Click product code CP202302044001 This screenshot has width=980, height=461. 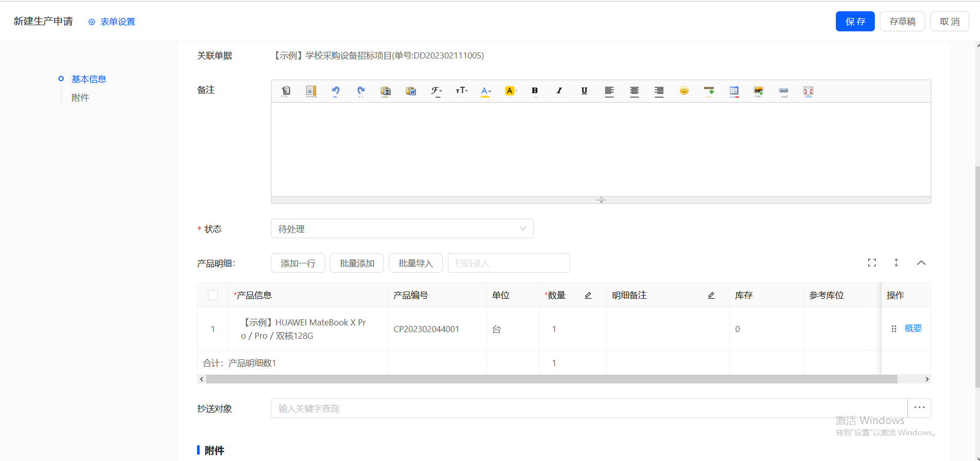426,329
